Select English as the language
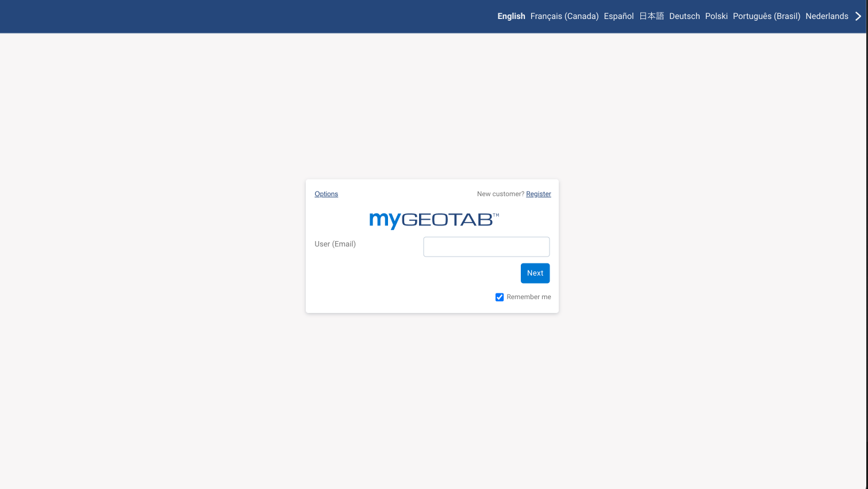This screenshot has height=489, width=868. [511, 16]
